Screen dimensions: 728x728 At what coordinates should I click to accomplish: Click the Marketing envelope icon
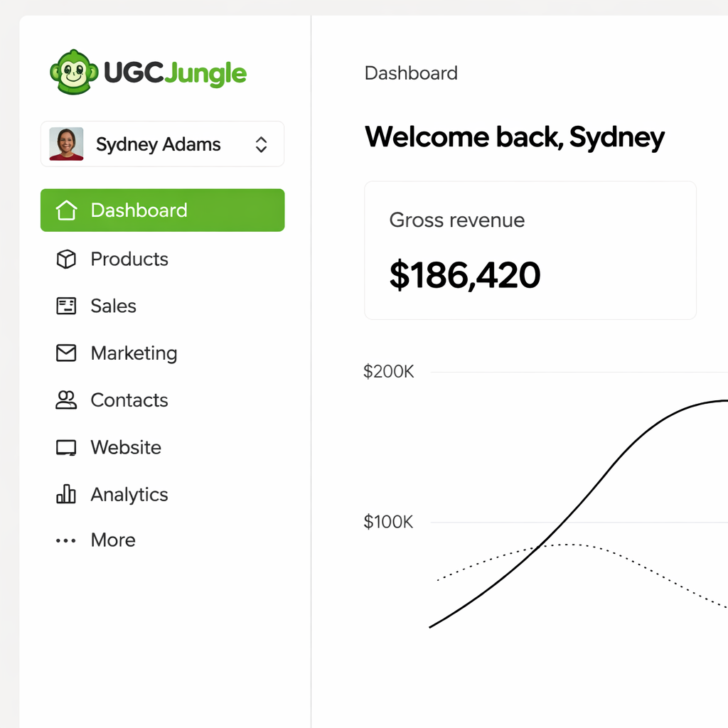point(66,353)
